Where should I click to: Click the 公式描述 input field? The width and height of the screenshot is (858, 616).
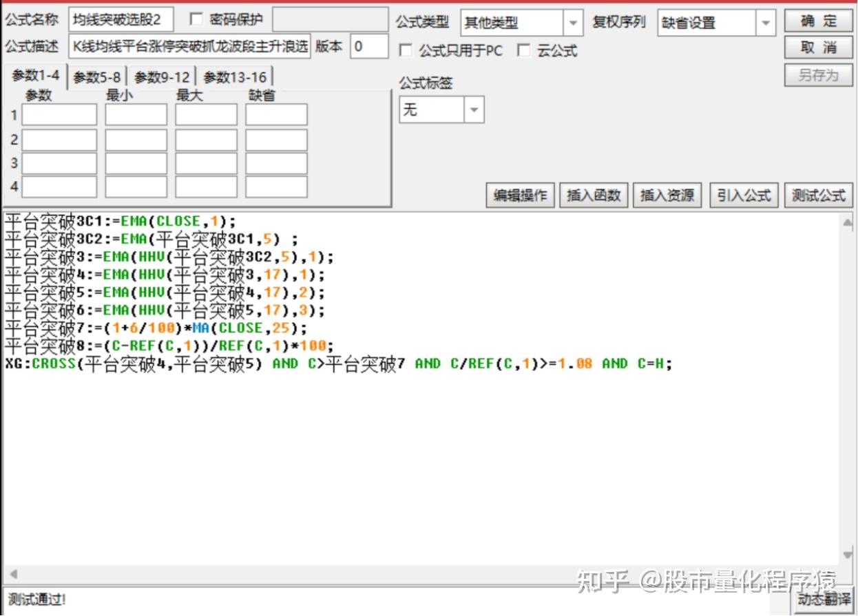point(189,46)
